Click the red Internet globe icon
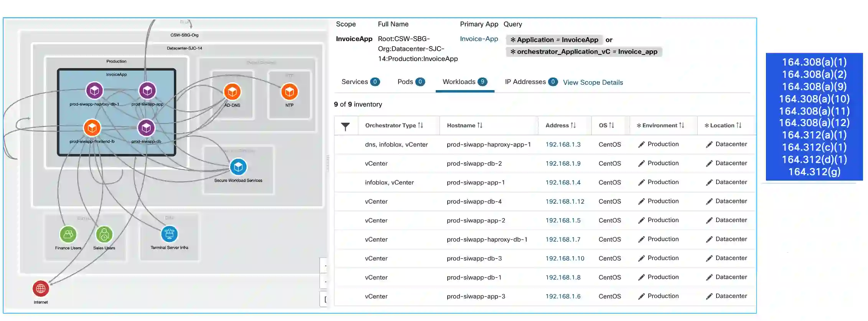This screenshot has width=868, height=321. pos(41,289)
